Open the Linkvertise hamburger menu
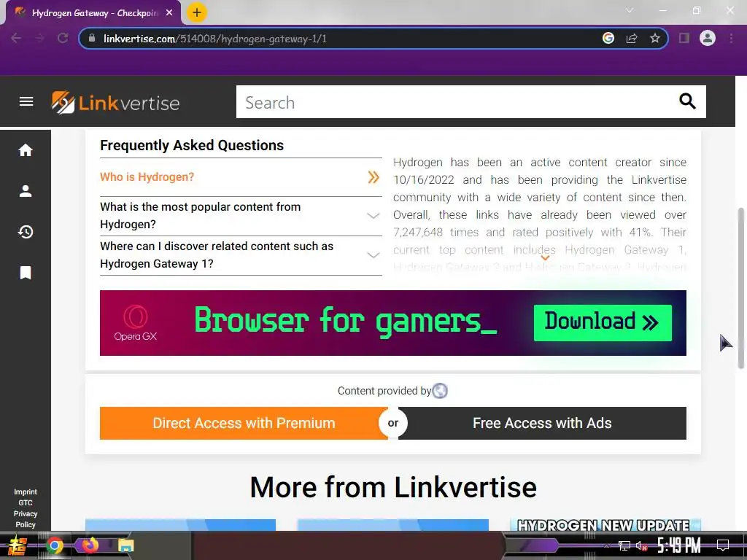747x560 pixels. click(x=26, y=101)
